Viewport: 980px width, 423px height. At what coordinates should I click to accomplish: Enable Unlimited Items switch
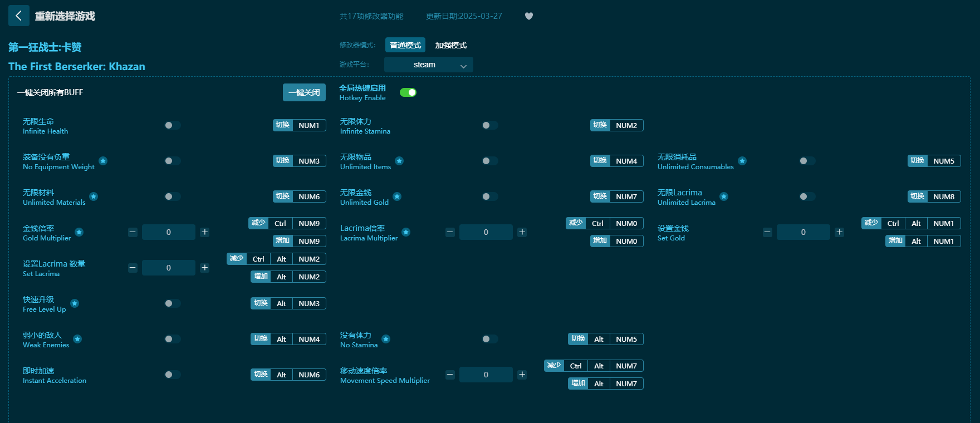(490, 161)
